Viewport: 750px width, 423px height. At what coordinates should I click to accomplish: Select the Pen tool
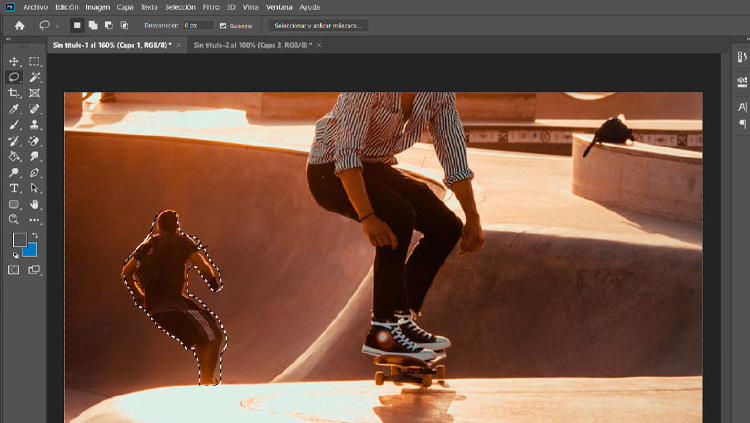34,172
